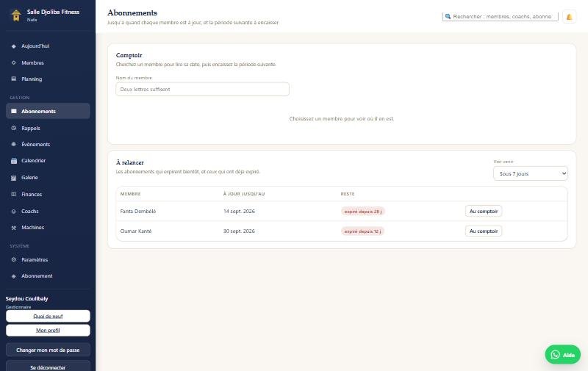Screen dimensions: 588x371
Task: Focus the 'Nom du membre' input field
Action: (x=203, y=89)
